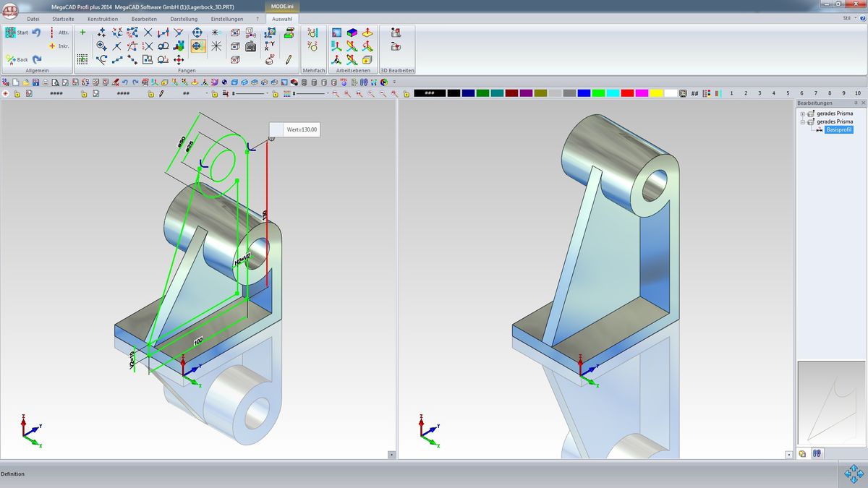Toggle the highlighted center snap mode
Viewport: 868px width, 488px height.
pyautogui.click(x=197, y=46)
